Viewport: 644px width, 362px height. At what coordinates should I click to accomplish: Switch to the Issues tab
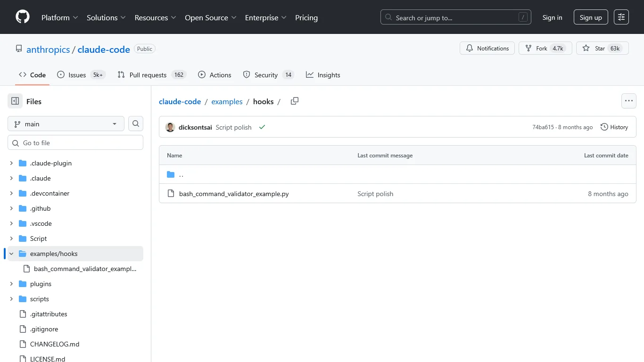tap(81, 75)
